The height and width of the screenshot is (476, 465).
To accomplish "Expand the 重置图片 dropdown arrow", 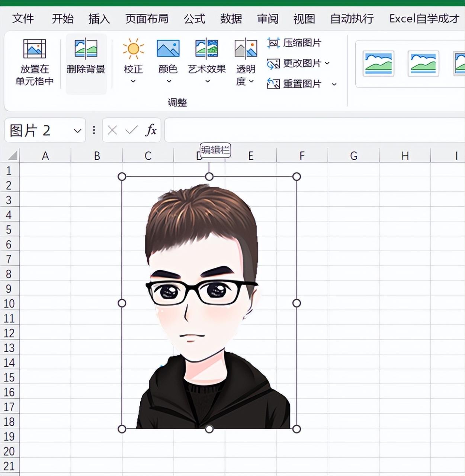I will click(334, 84).
